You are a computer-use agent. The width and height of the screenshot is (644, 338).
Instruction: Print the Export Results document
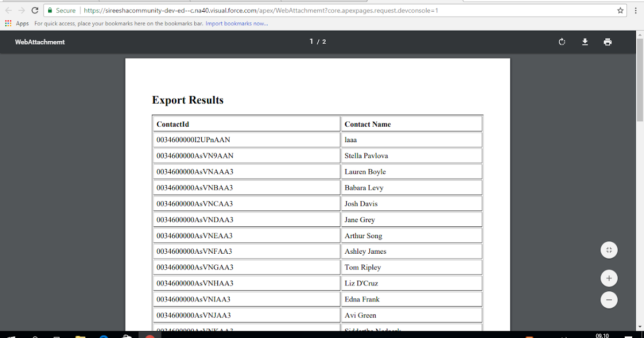[608, 41]
